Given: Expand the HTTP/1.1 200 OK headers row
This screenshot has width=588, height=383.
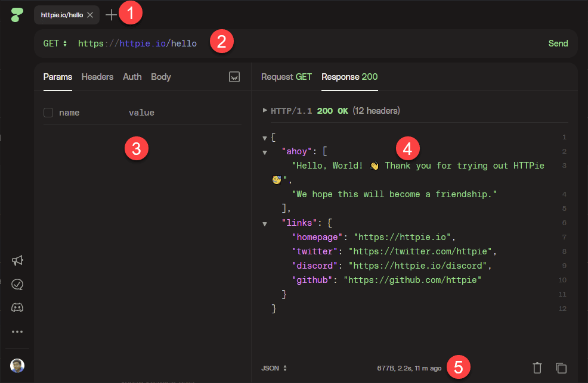Looking at the screenshot, I should click(264, 110).
